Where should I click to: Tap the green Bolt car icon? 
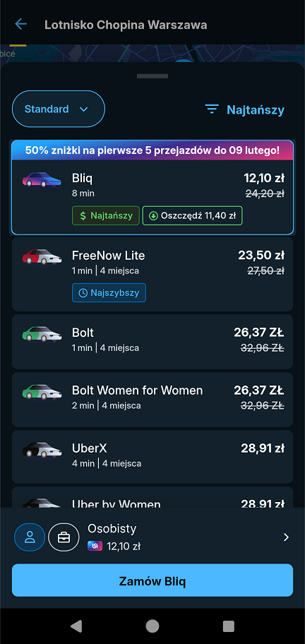pos(42,333)
